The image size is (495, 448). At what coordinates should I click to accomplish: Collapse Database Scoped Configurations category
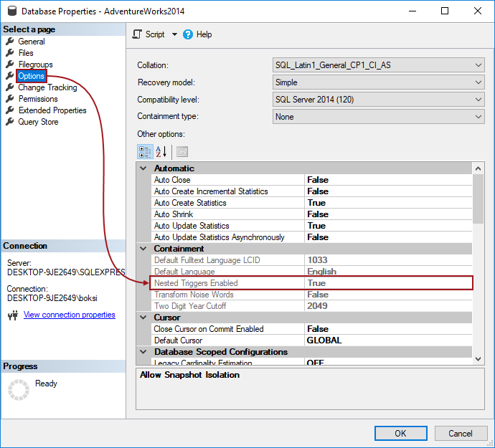[143, 352]
